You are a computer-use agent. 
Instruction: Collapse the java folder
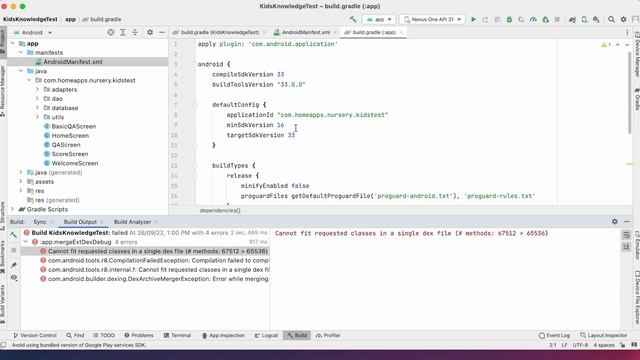click(21, 71)
